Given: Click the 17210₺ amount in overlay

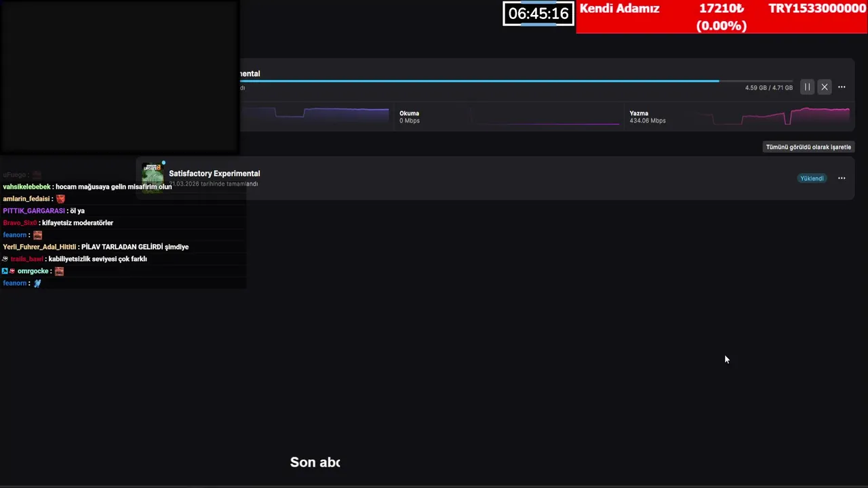Looking at the screenshot, I should point(722,8).
